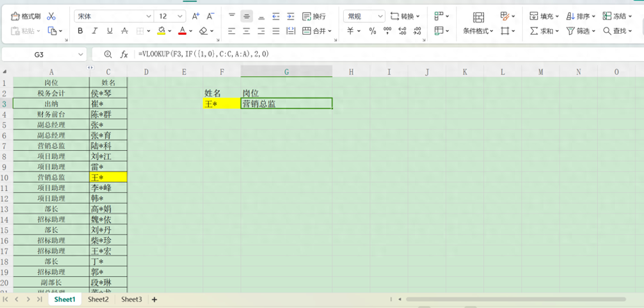Click the decrease decimal places icon

tap(417, 31)
